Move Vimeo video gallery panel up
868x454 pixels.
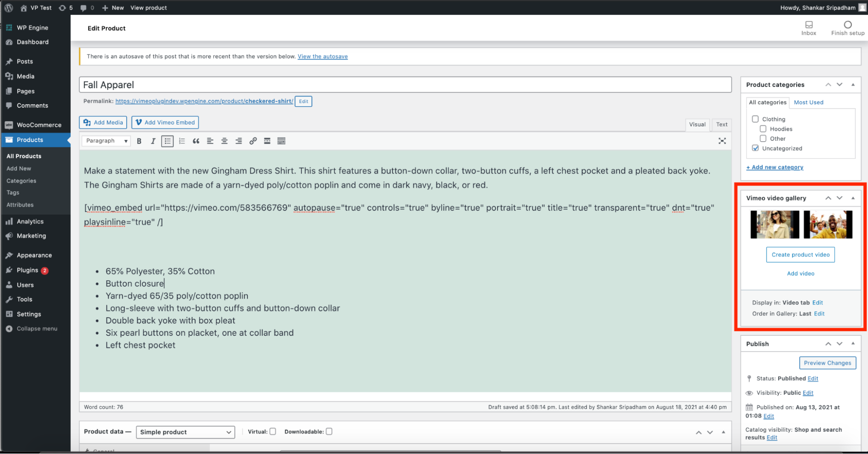[828, 198]
